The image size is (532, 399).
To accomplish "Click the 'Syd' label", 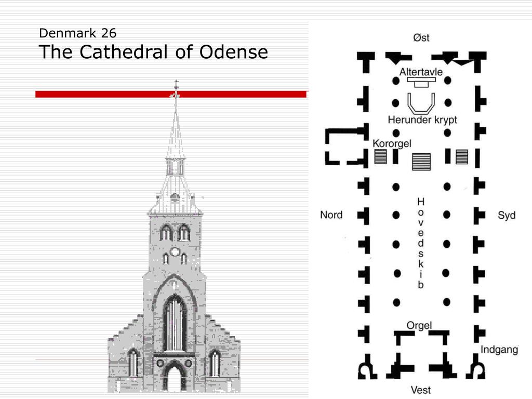I will click(507, 215).
